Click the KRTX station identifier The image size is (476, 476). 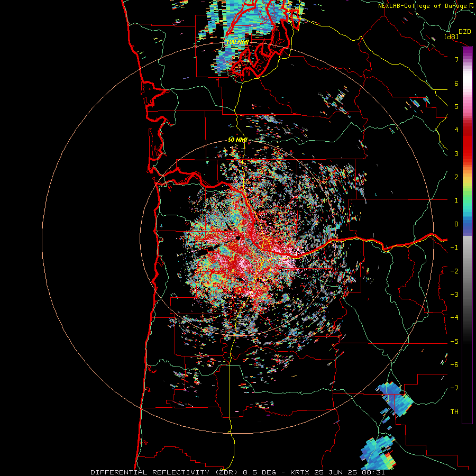click(300, 472)
